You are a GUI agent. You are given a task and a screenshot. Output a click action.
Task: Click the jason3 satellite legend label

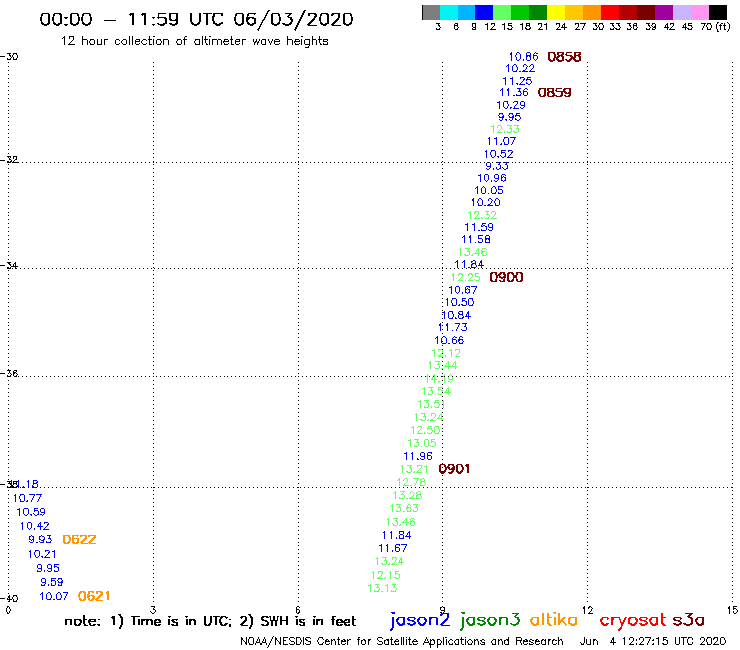tap(490, 621)
